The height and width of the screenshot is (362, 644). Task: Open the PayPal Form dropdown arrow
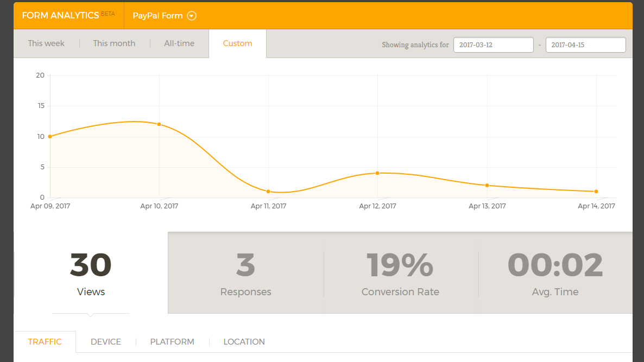(191, 16)
